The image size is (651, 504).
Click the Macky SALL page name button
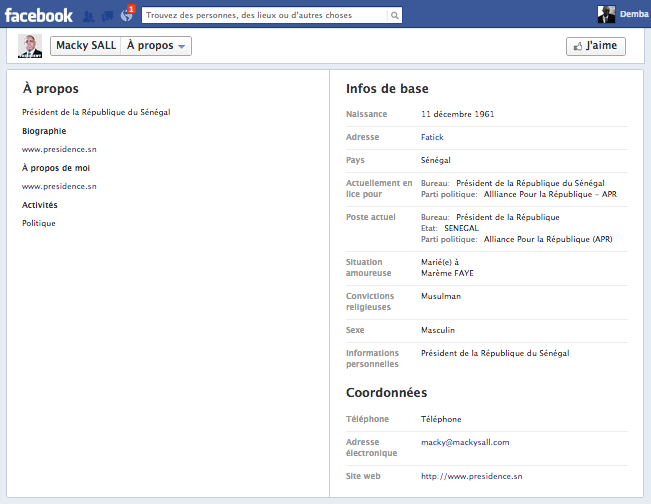click(x=86, y=45)
